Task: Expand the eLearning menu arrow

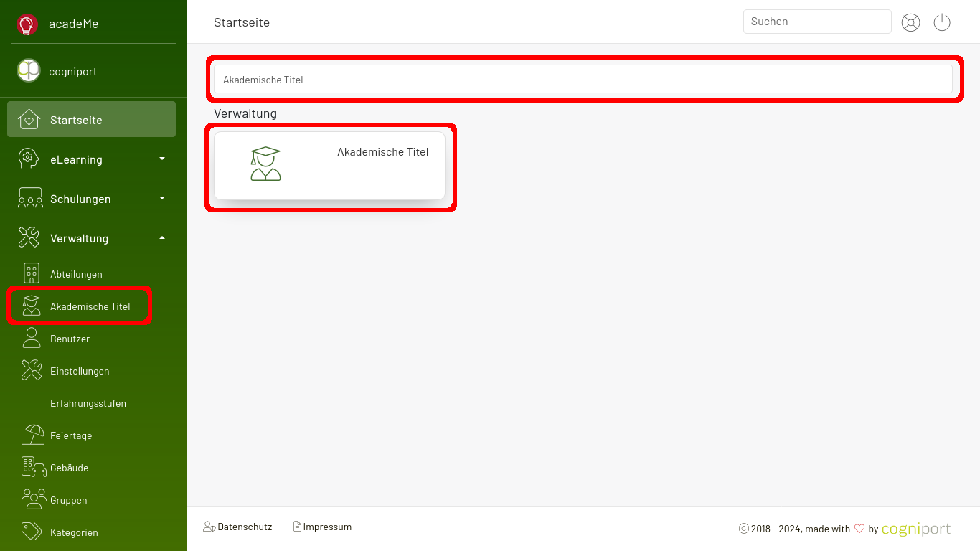Action: 162,159
